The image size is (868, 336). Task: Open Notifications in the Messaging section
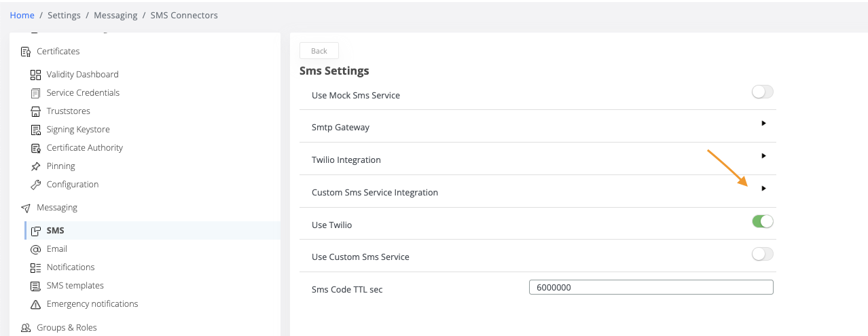pos(70,267)
